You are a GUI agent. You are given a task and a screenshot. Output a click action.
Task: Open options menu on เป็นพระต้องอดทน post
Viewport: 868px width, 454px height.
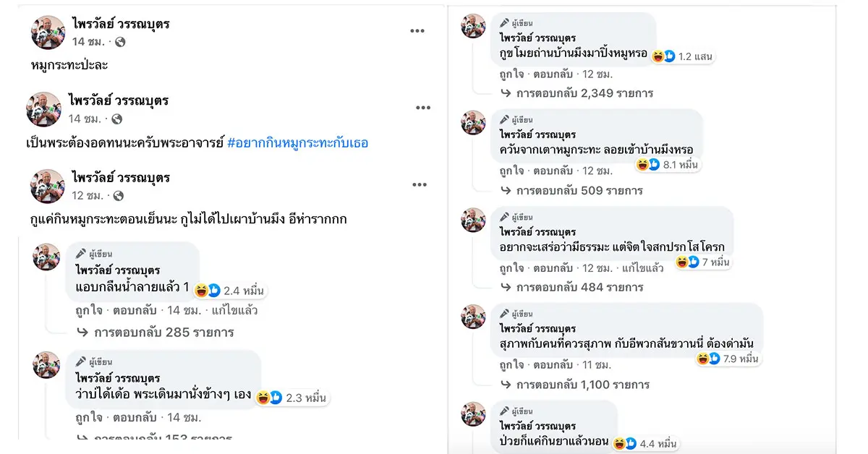pyautogui.click(x=423, y=108)
